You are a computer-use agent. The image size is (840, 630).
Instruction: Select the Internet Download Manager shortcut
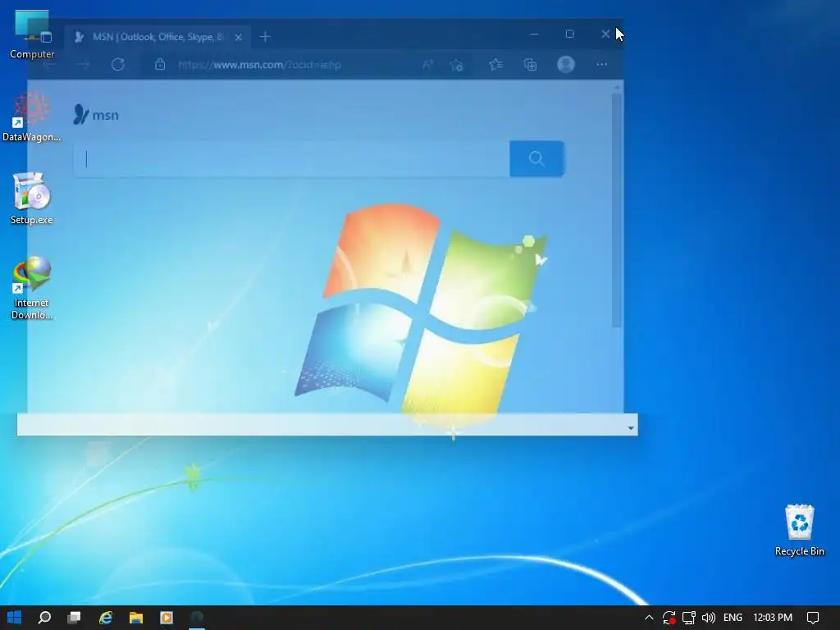32,288
